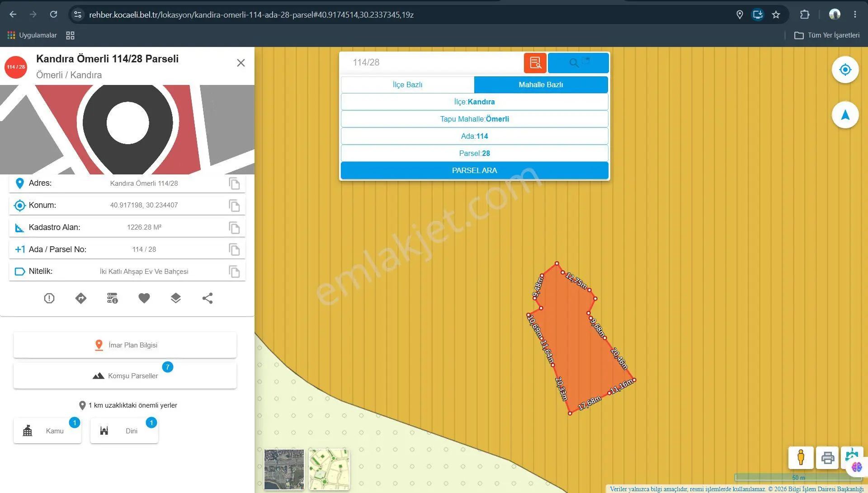Open street view pegman
Viewport: 868px width, 493px height.
[801, 458]
